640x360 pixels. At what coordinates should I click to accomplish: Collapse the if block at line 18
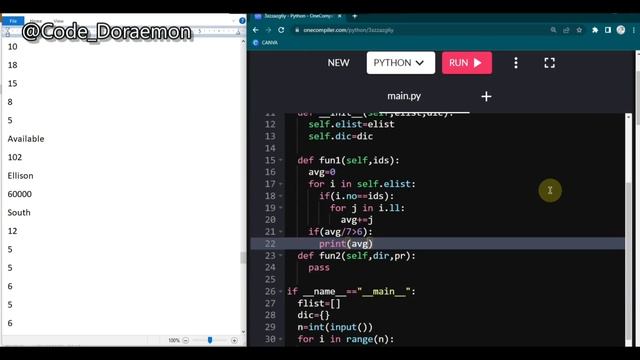point(281,196)
